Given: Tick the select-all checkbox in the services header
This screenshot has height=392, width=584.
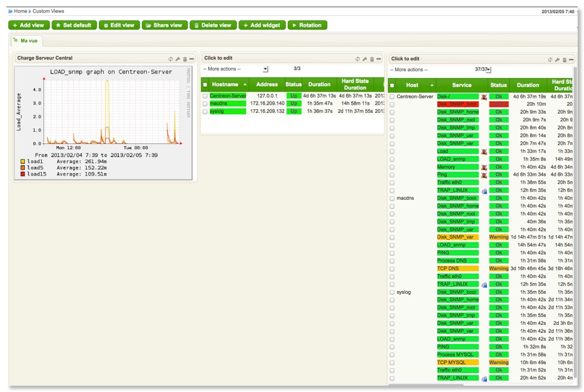Looking at the screenshot, I should click(391, 84).
